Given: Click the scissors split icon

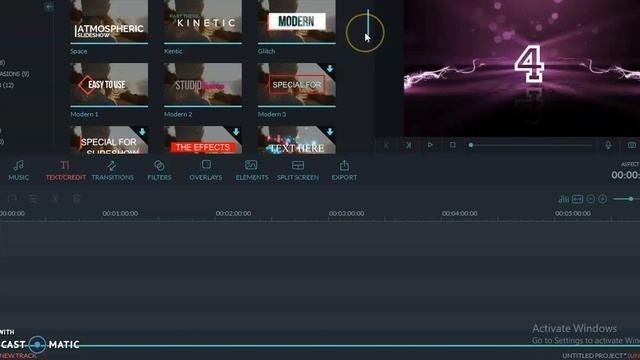Looking at the screenshot, I should (x=55, y=199).
